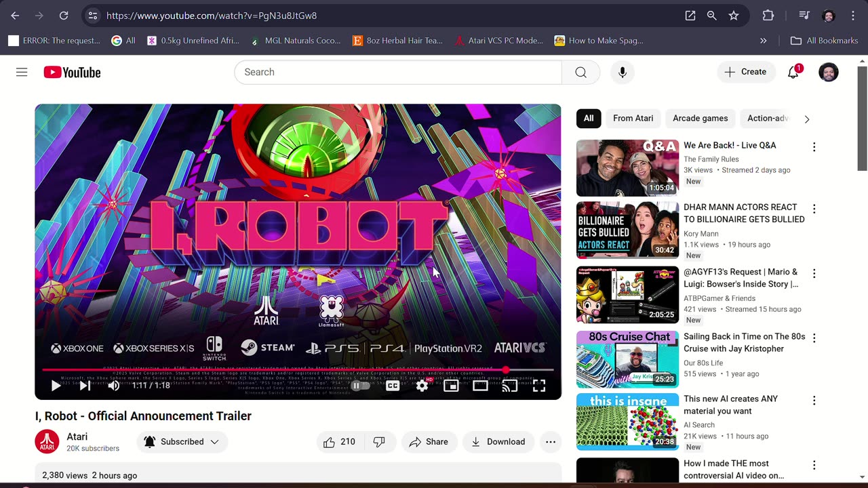
Task: Play the video
Action: click(56, 386)
